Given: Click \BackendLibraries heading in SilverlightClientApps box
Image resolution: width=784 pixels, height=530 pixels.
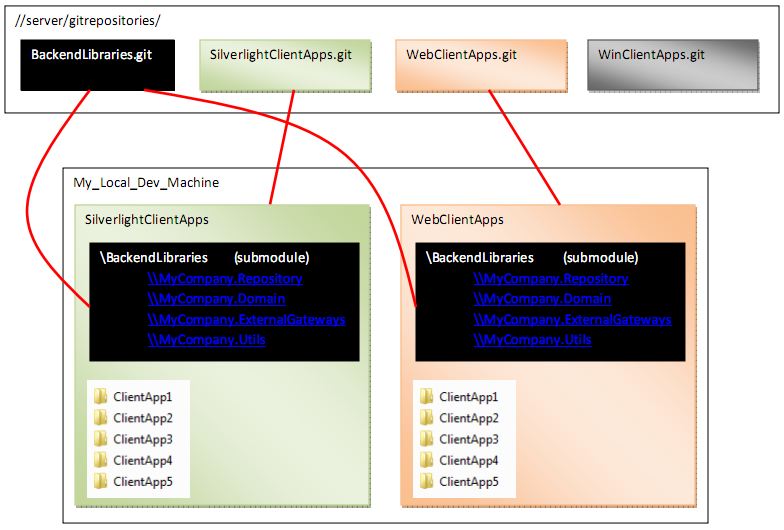Looking at the screenshot, I should coord(154,258).
